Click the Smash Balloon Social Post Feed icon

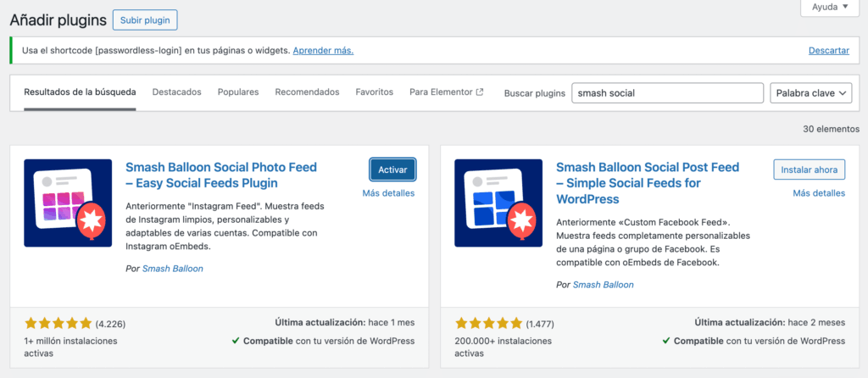point(498,203)
